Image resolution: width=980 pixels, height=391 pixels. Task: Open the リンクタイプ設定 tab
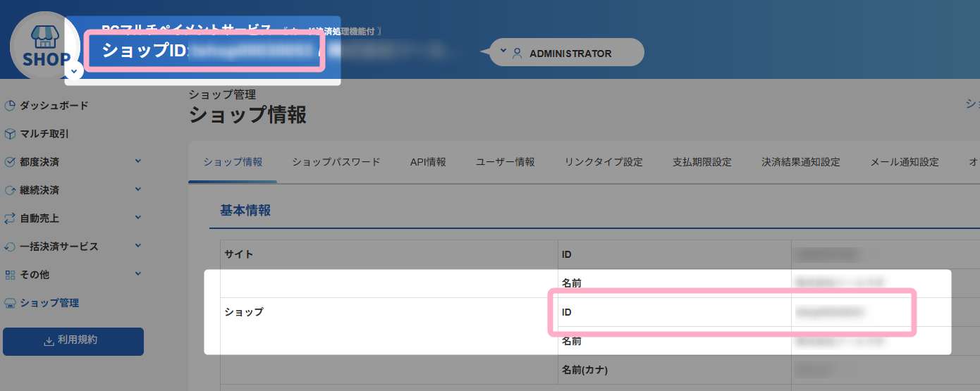point(604,162)
